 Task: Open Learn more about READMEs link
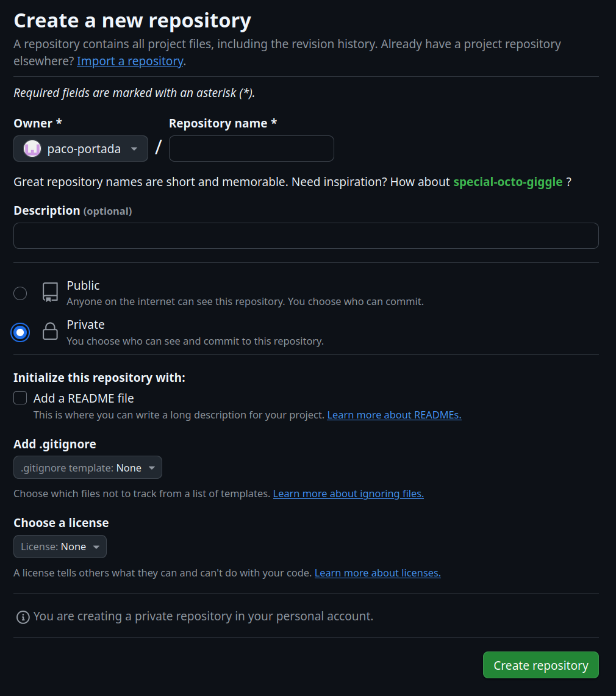pos(394,415)
